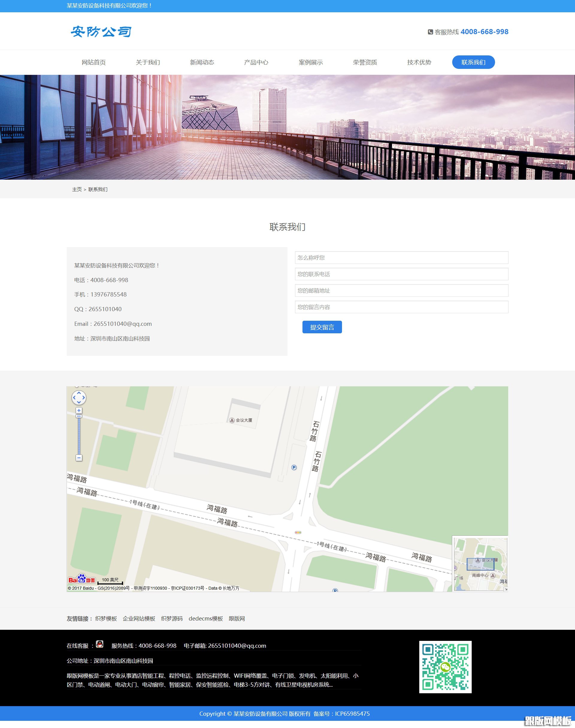Click the Email: 2655101040@qq.com contact line
Viewport: 575px width, 728px height.
(113, 324)
